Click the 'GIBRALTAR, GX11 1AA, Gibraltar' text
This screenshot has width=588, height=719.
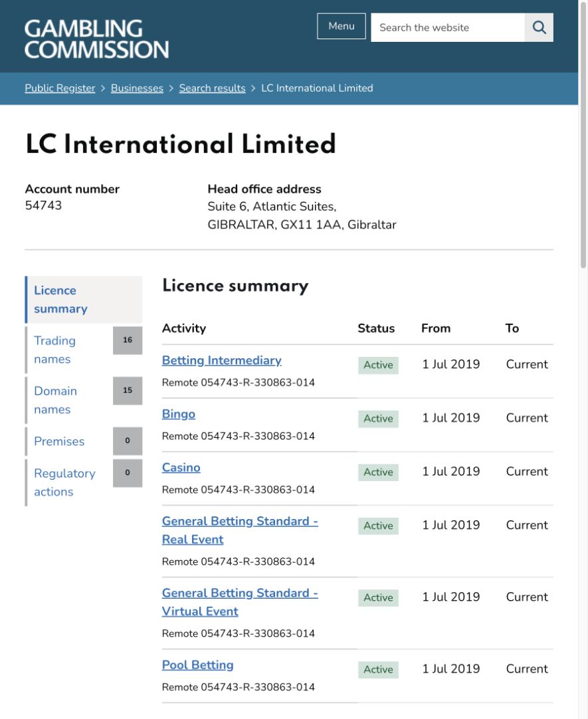tap(302, 225)
